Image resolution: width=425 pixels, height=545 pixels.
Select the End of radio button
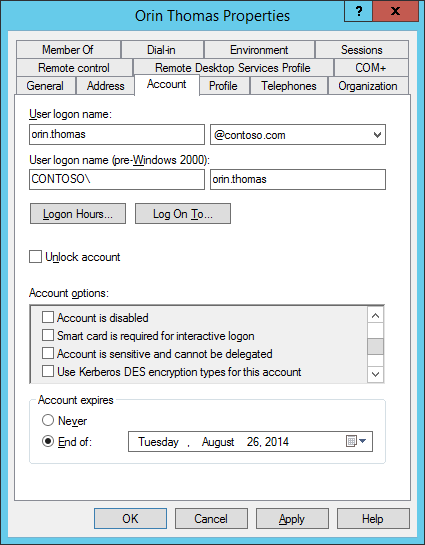48,441
